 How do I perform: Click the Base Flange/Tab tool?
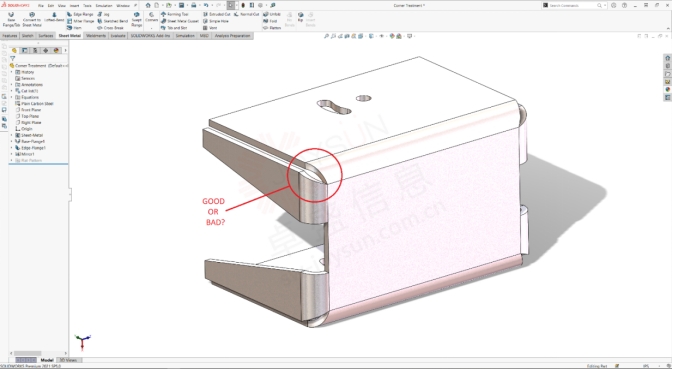pos(11,20)
